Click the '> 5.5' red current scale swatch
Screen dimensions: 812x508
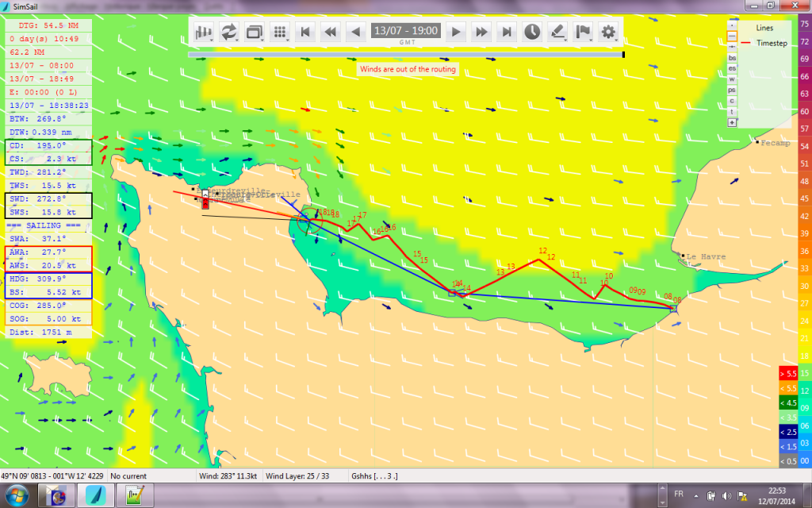(788, 373)
